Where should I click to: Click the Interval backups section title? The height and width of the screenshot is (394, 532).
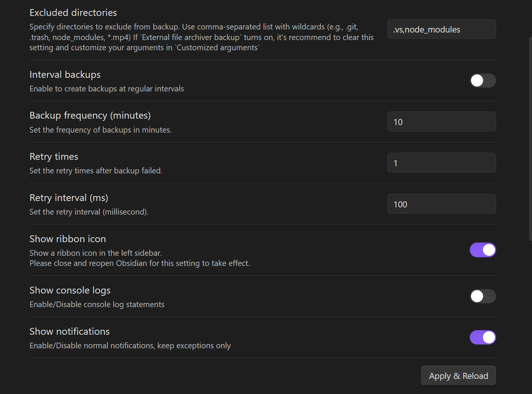point(65,74)
